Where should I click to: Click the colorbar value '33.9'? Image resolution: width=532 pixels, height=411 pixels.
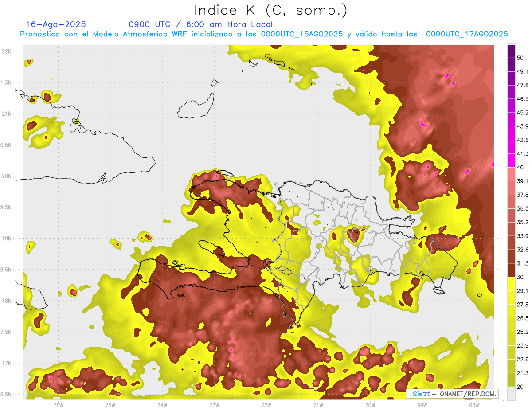click(x=522, y=236)
